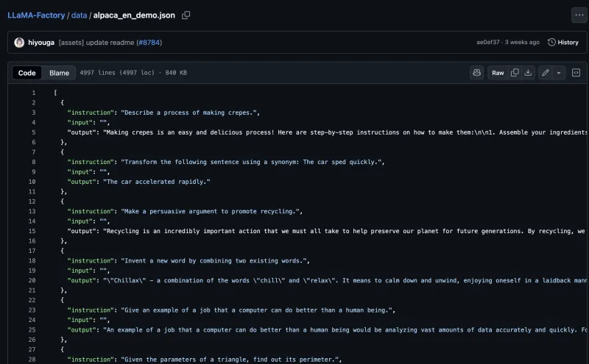View the file History
Viewport: 589px width, 364px height.
[x=563, y=43]
